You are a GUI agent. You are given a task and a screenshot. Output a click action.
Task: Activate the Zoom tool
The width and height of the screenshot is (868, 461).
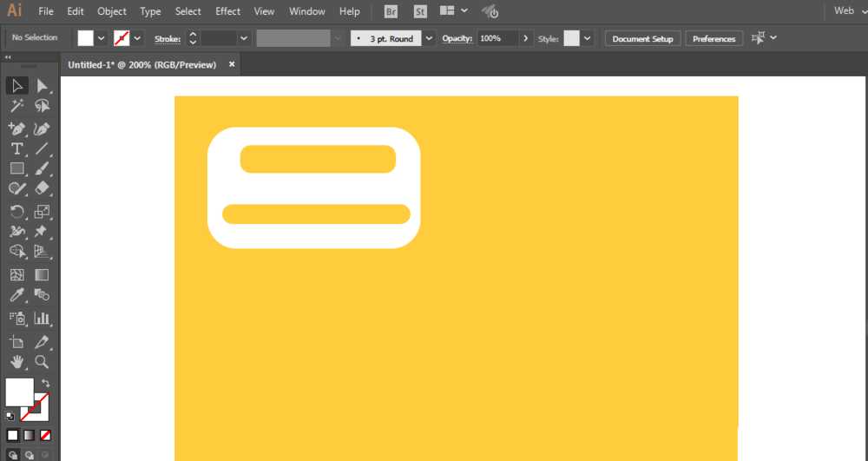tap(41, 361)
